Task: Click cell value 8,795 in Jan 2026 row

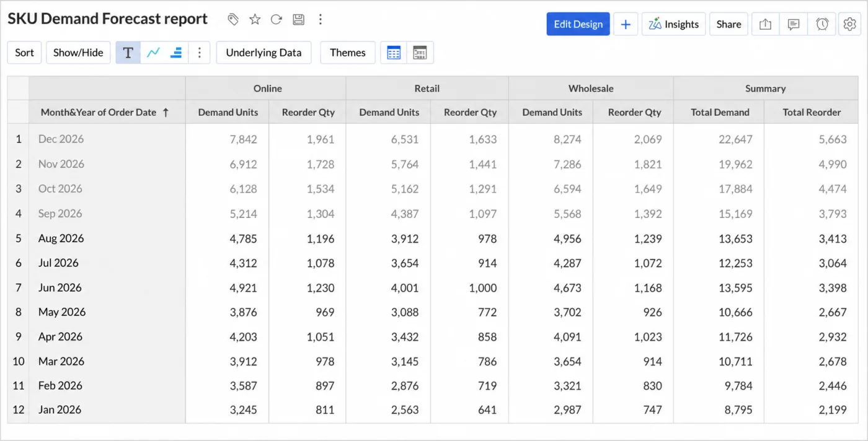Action: pyautogui.click(x=738, y=410)
